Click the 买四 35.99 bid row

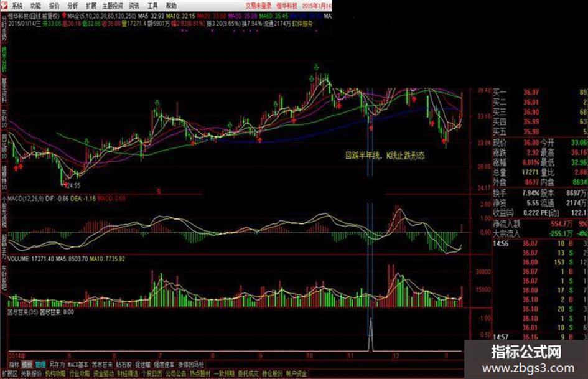tap(539, 122)
